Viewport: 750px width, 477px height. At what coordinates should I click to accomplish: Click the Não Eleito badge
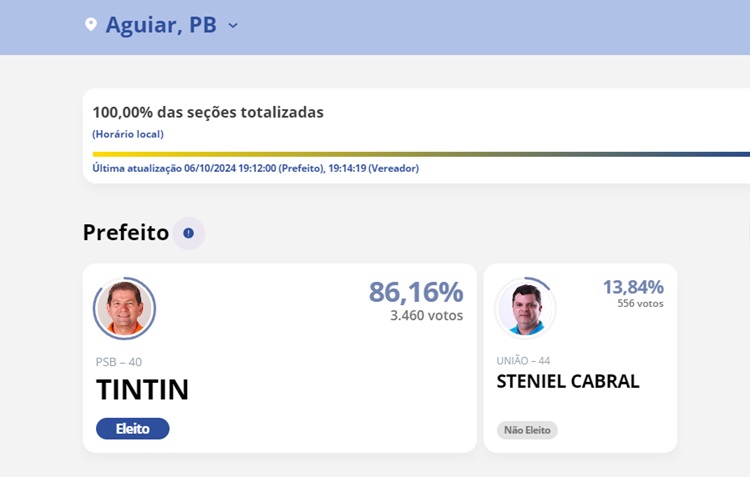pyautogui.click(x=527, y=430)
